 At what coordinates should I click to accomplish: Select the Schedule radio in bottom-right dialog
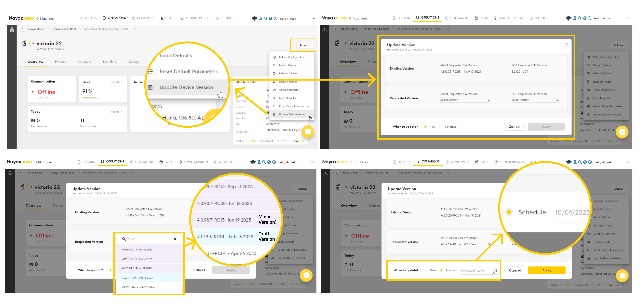442,270
